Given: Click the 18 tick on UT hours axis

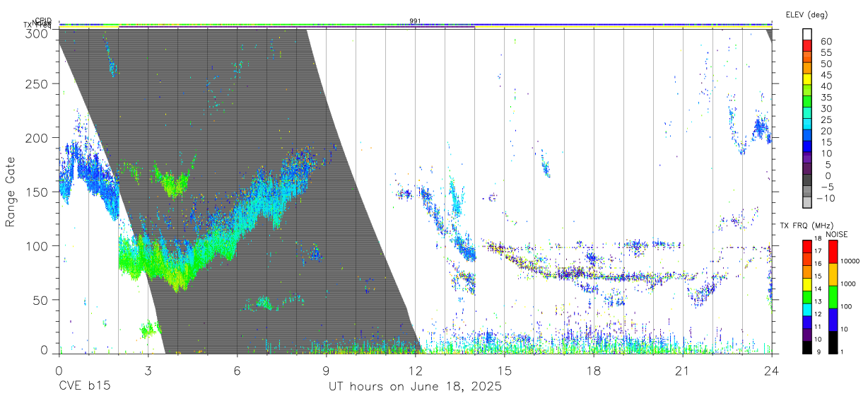Looking at the screenshot, I should [593, 371].
